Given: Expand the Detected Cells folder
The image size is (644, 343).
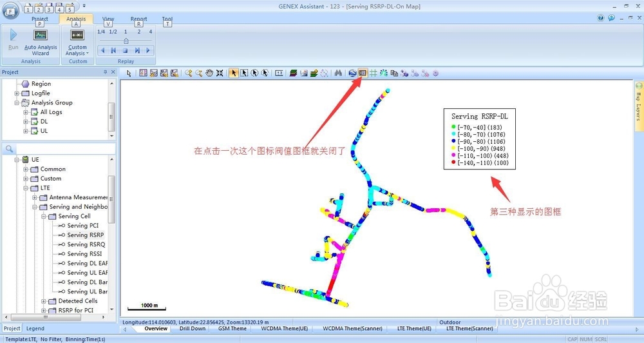Looking at the screenshot, I should coord(44,301).
